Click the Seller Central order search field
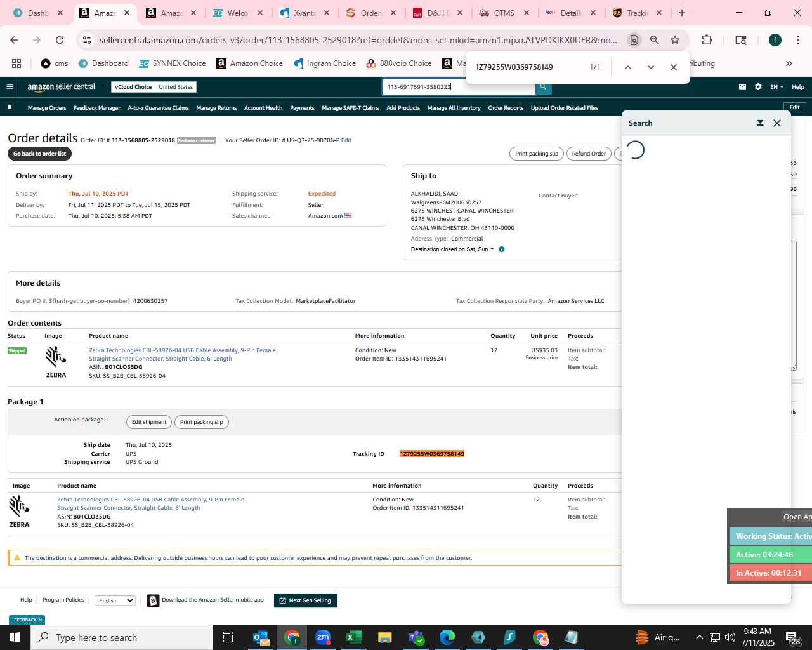The height and width of the screenshot is (650, 812). pyautogui.click(x=458, y=87)
